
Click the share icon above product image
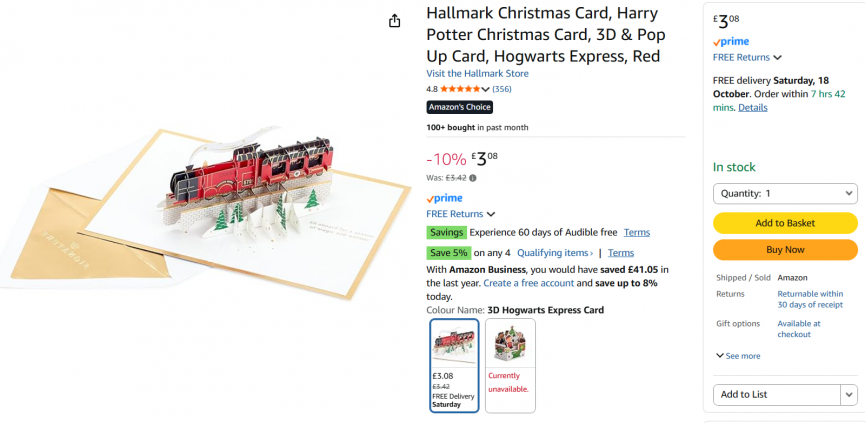(394, 21)
